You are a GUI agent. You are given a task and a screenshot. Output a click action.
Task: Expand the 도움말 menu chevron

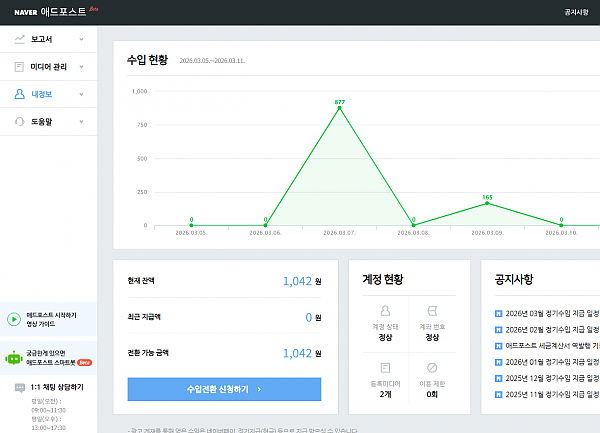[81, 122]
